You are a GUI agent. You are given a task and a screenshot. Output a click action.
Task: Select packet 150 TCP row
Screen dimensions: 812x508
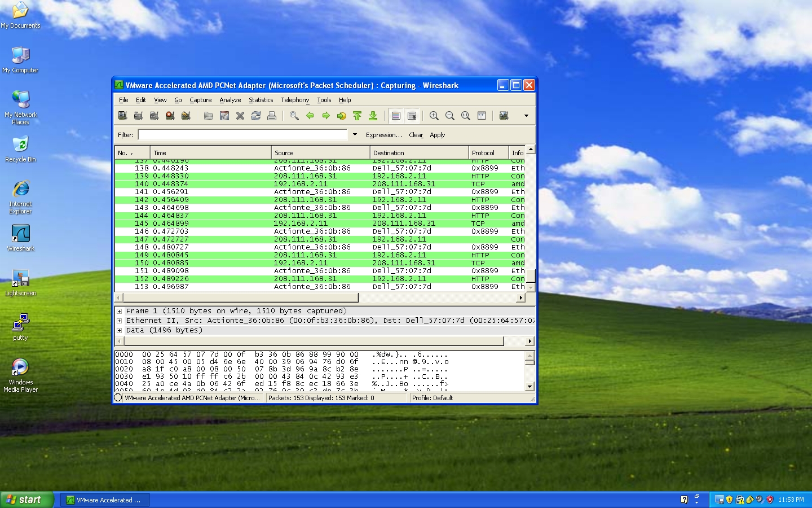point(320,263)
